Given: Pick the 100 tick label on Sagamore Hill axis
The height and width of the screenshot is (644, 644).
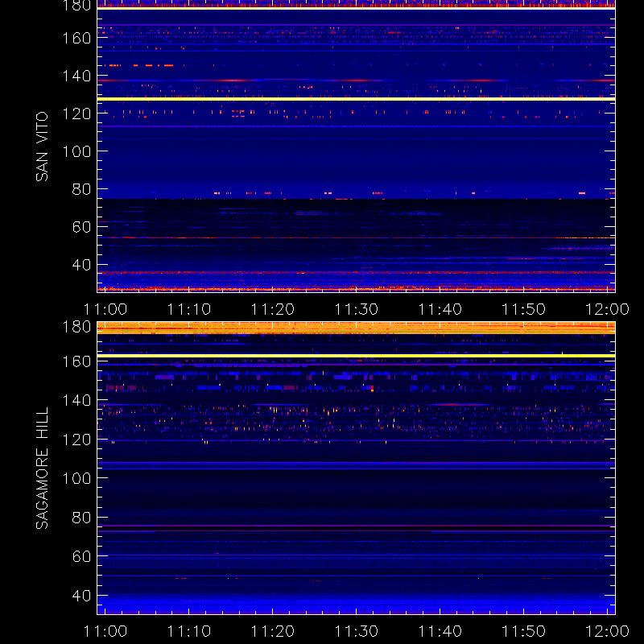Looking at the screenshot, I should coord(76,478).
